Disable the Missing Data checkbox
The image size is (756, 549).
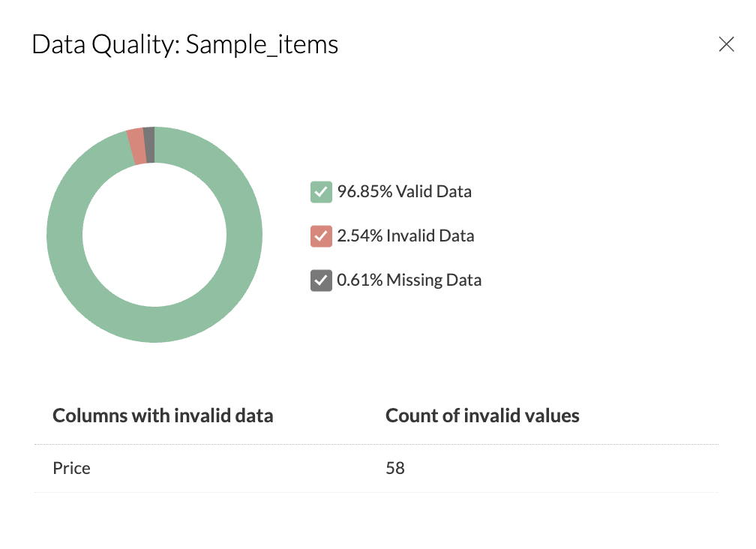click(321, 280)
